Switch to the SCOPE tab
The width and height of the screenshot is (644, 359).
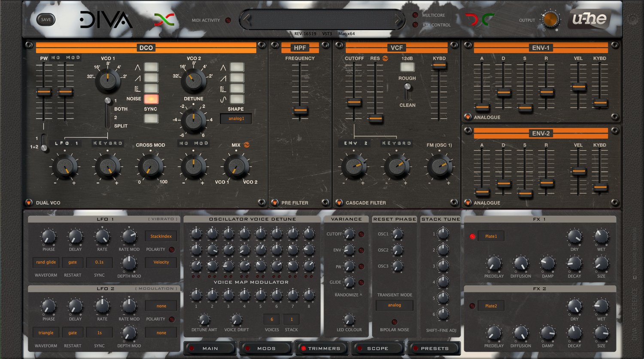point(378,348)
